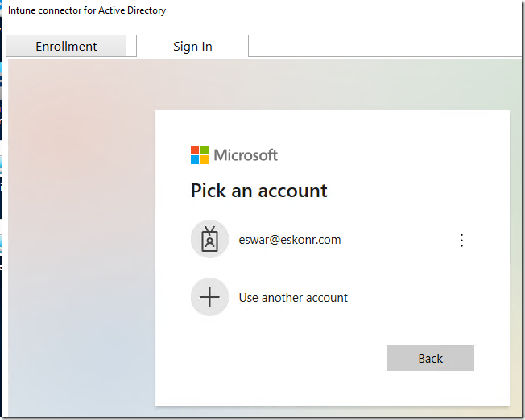The width and height of the screenshot is (525, 420).
Task: Switch to the Enrollment tab
Action: 66,46
